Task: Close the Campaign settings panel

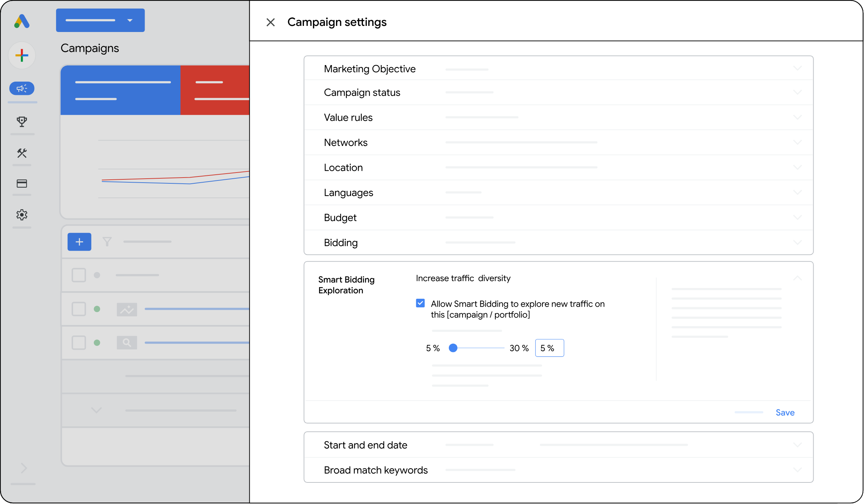Action: tap(270, 22)
